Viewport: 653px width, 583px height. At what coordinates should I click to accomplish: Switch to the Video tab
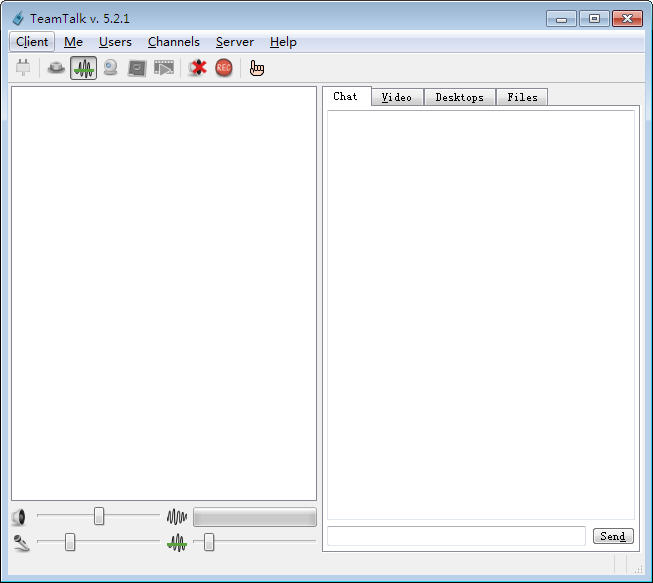coord(397,97)
